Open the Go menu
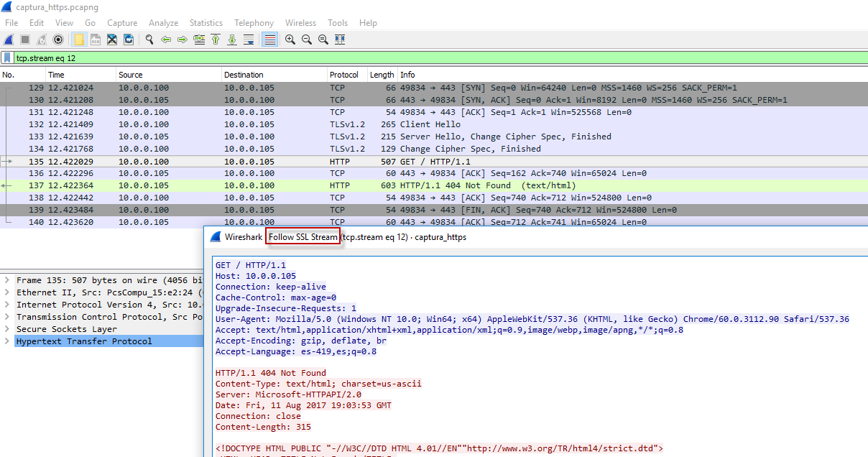Image resolution: width=868 pixels, height=457 pixels. tap(90, 23)
